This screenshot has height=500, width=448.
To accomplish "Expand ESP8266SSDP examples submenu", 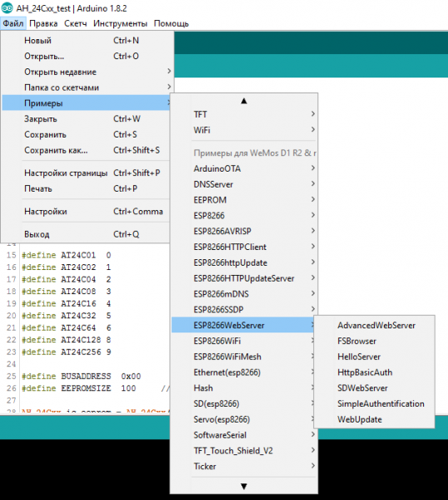I will click(244, 309).
